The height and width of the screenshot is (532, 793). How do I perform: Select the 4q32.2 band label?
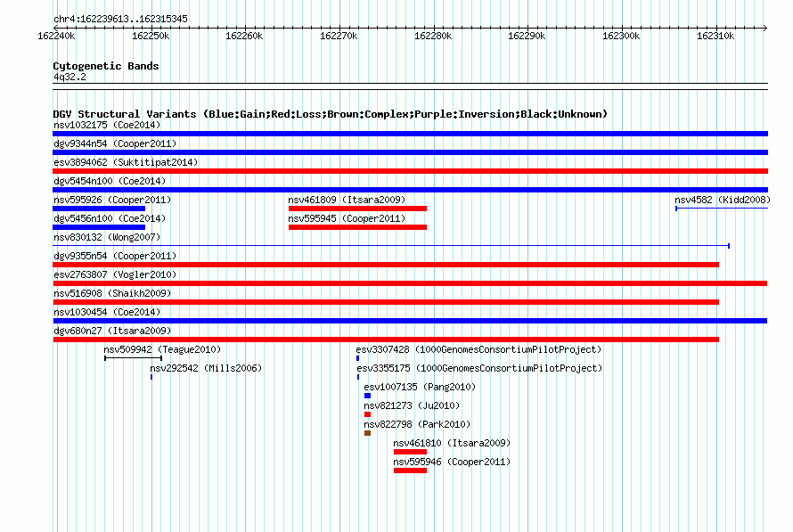69,77
